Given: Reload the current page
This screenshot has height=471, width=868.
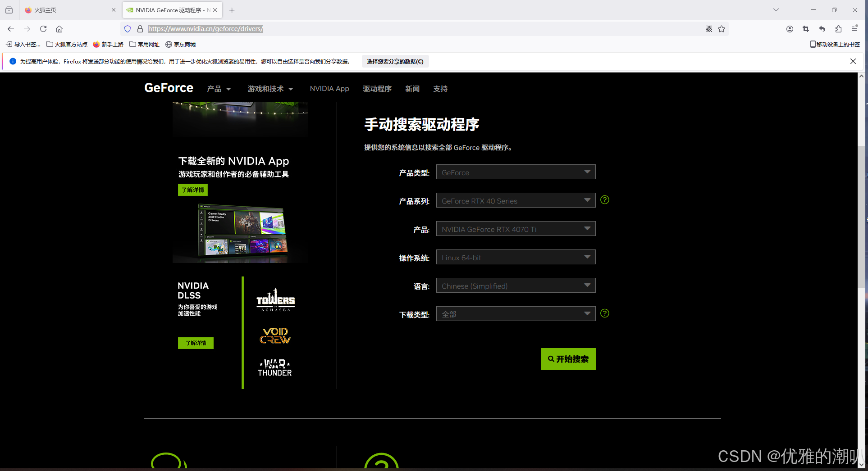Looking at the screenshot, I should click(43, 29).
